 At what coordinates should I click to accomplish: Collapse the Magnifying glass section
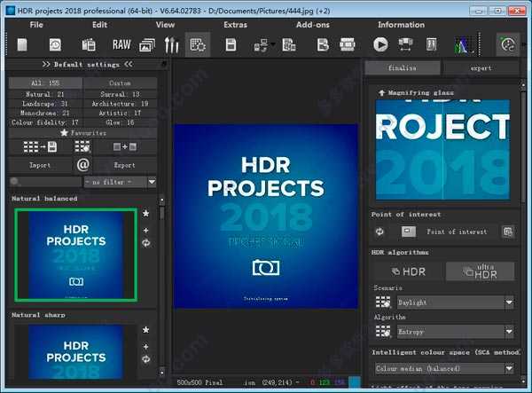click(x=381, y=92)
